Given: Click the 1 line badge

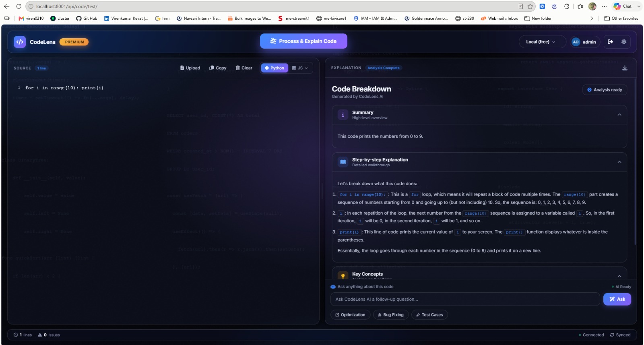Looking at the screenshot, I should click(x=41, y=68).
